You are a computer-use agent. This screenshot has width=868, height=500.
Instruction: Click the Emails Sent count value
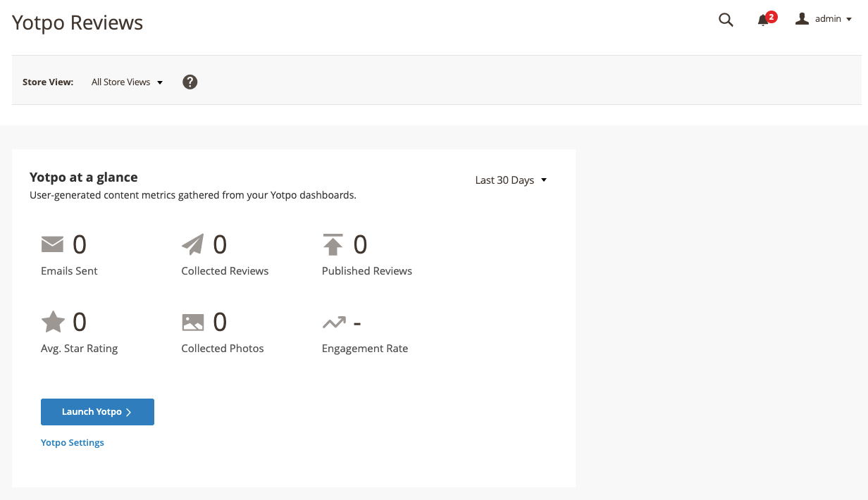tap(80, 244)
